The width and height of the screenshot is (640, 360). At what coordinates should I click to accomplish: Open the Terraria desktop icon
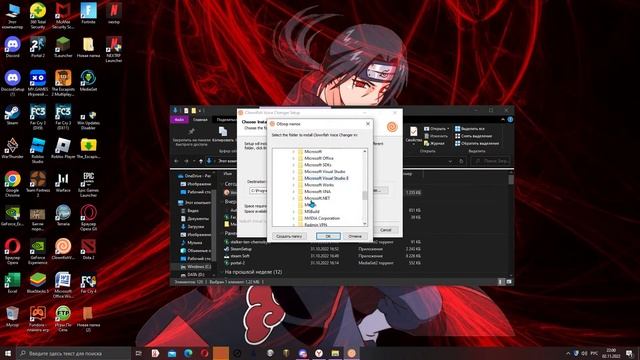point(63,216)
